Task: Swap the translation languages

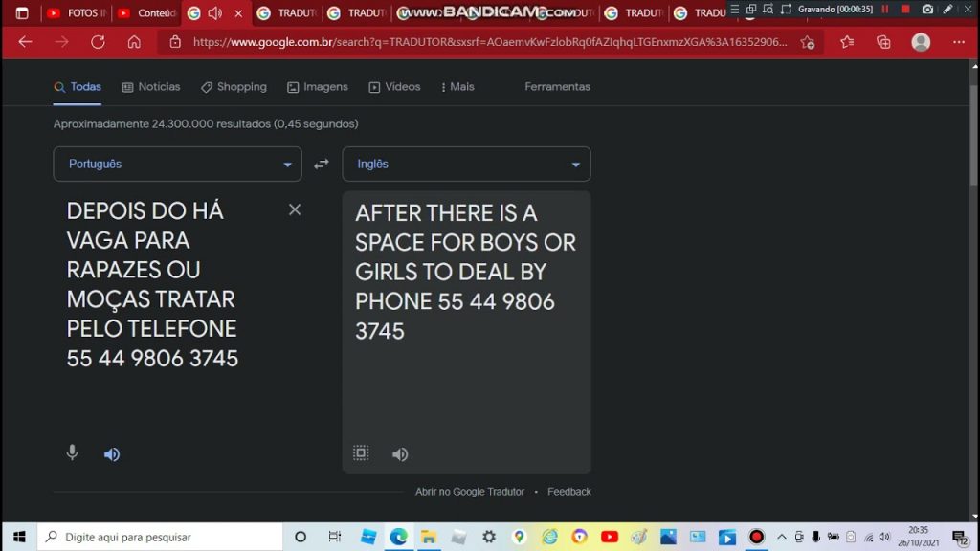Action: (321, 164)
